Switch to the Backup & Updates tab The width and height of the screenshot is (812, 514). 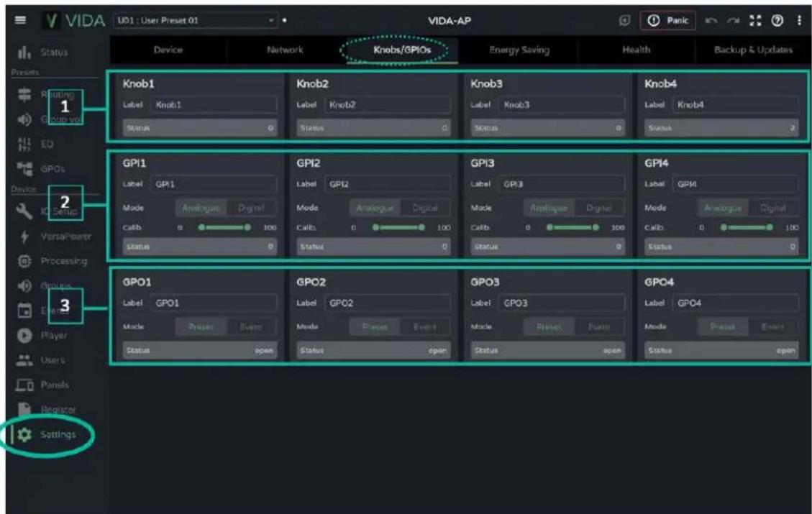point(753,50)
